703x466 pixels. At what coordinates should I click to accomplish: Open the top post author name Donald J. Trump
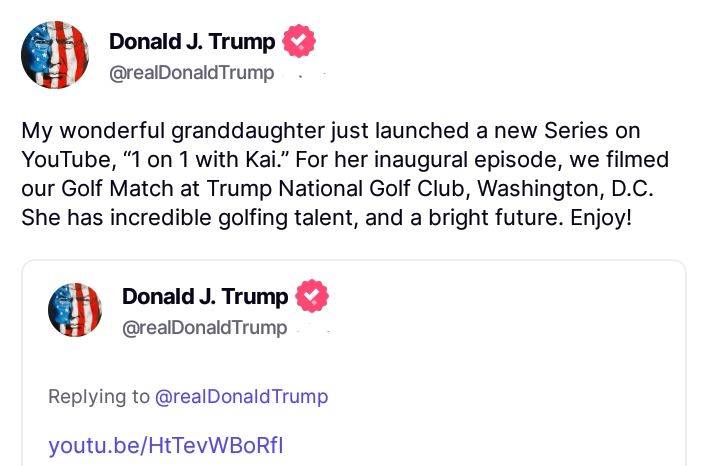coord(193,42)
